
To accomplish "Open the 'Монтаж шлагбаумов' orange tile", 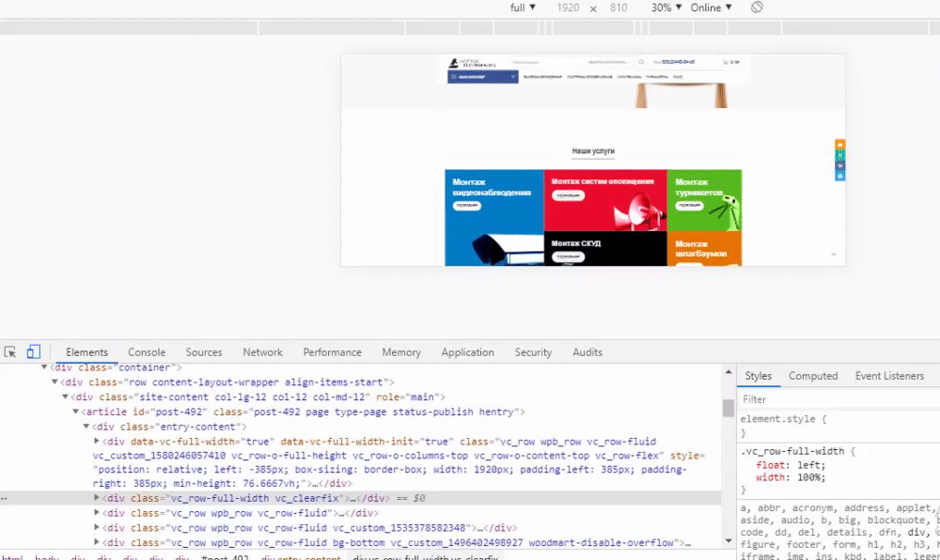I will tap(704, 248).
